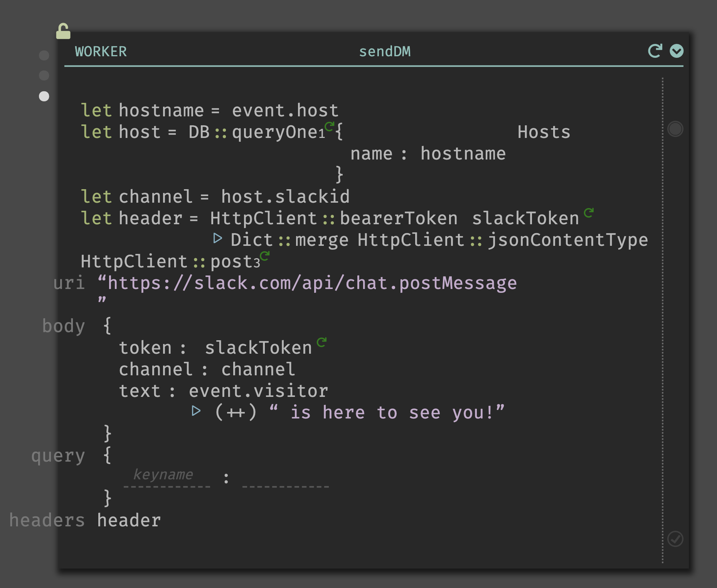
Task: Select the top gray dot left of the handler
Action: coord(44,55)
